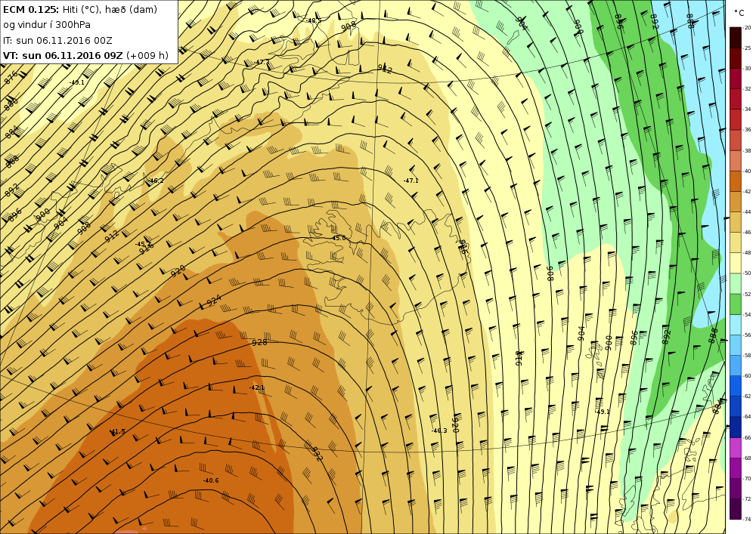Click the -40.6 temperature value on the map
Image resolution: width=756 pixels, height=534 pixels.
pyautogui.click(x=211, y=480)
